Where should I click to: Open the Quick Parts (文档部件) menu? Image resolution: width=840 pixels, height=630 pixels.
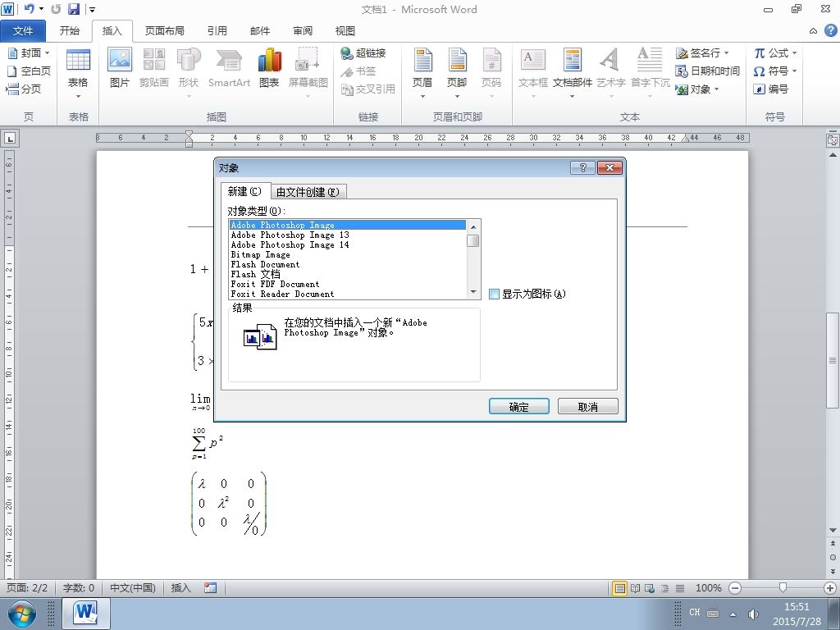point(572,73)
